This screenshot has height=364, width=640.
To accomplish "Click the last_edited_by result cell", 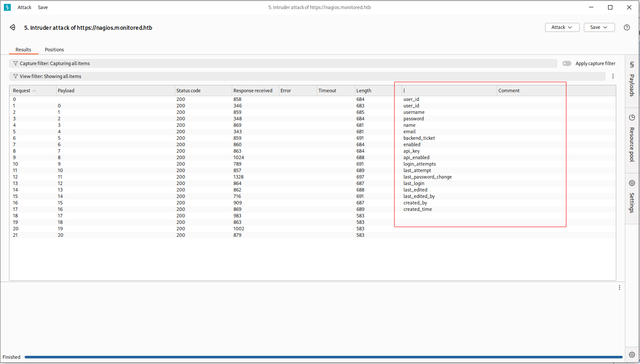I will [x=419, y=196].
